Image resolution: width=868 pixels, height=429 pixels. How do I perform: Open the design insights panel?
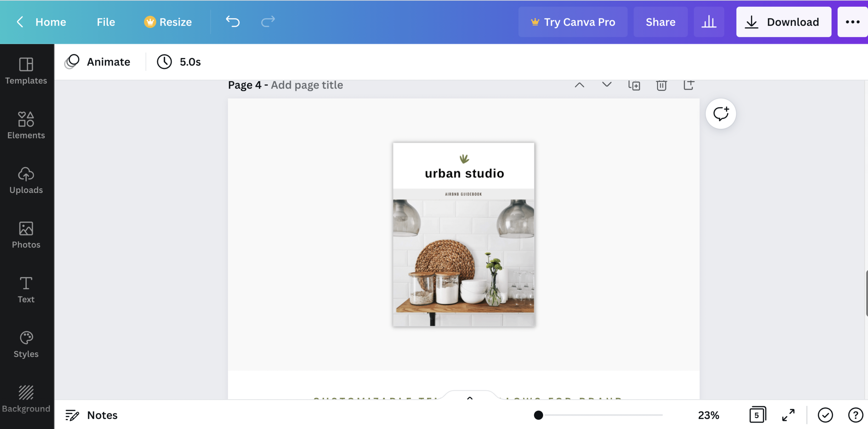click(x=709, y=22)
